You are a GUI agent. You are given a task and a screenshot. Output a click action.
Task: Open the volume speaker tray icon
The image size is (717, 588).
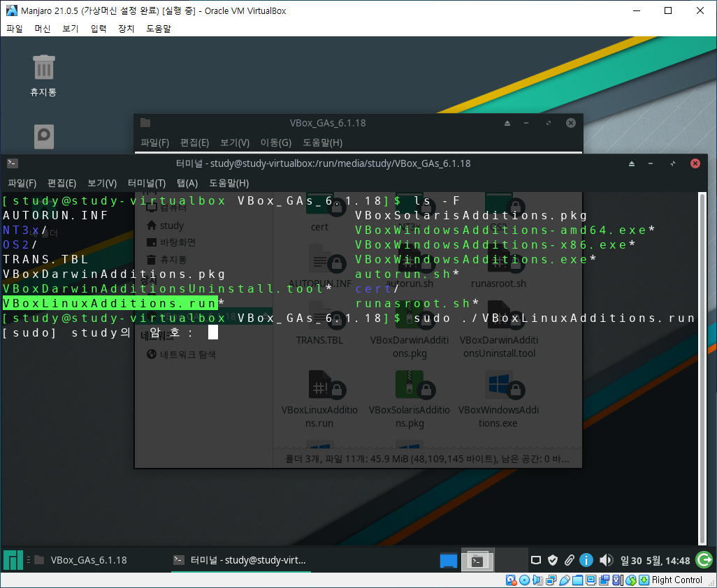click(606, 560)
